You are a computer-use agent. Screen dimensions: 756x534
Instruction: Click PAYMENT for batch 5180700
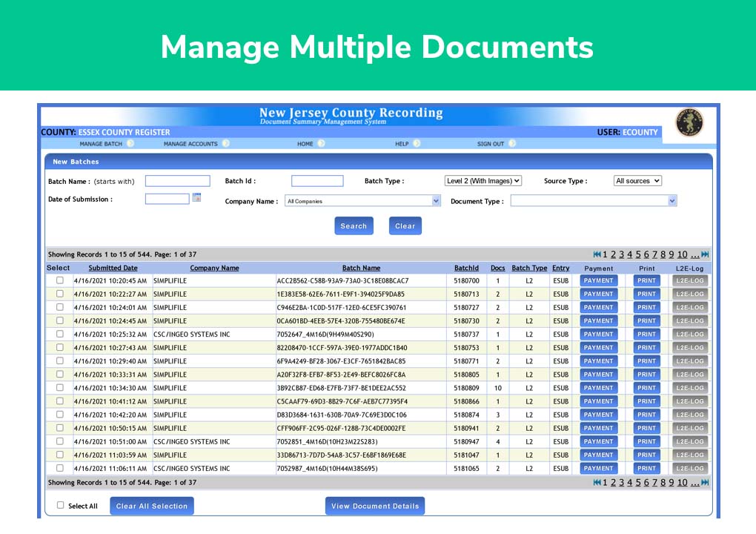[x=598, y=281]
